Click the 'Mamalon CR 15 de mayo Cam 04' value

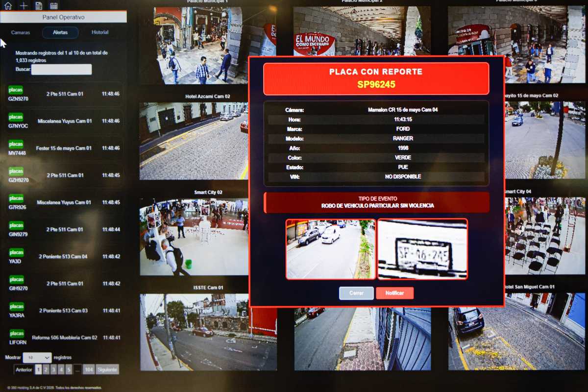click(x=403, y=110)
